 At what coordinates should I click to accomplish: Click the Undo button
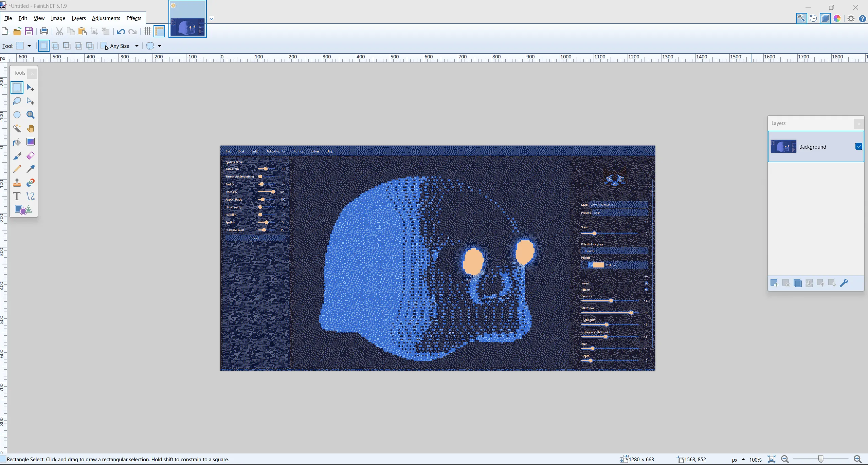pos(121,32)
